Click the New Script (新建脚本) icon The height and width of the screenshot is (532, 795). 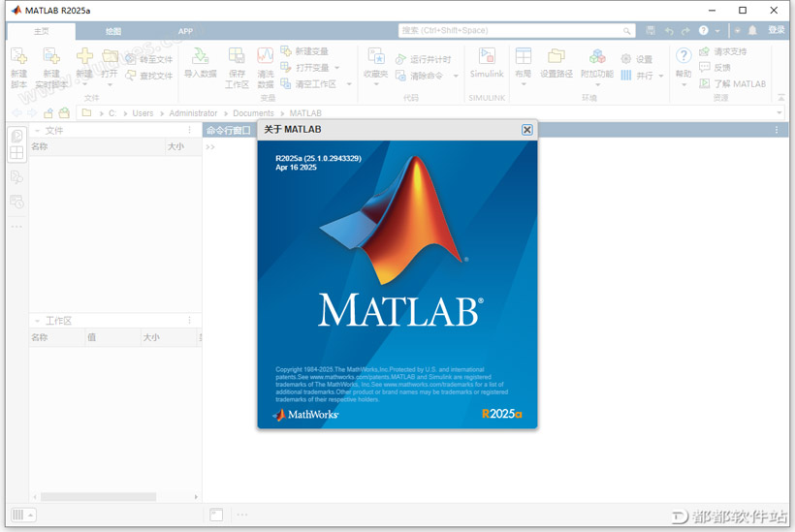point(18,56)
